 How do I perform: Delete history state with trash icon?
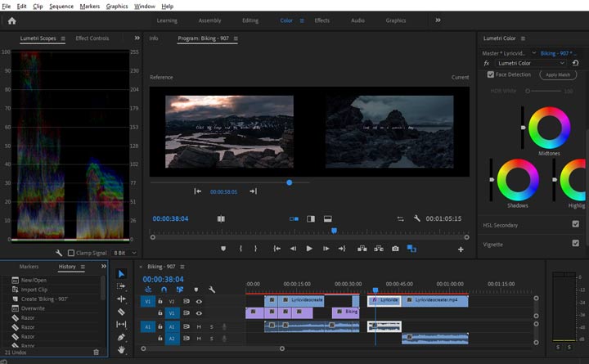click(96, 352)
